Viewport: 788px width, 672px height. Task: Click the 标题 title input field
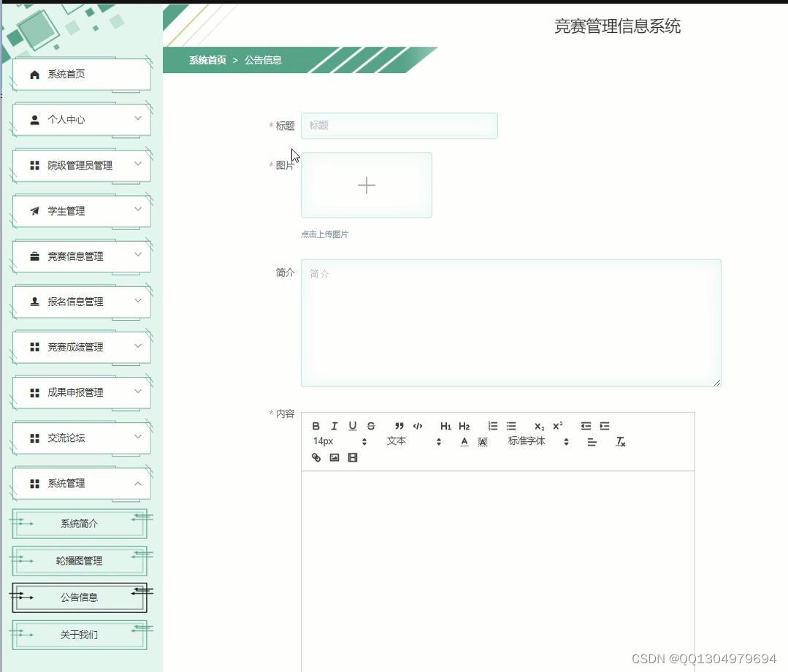[x=399, y=125]
